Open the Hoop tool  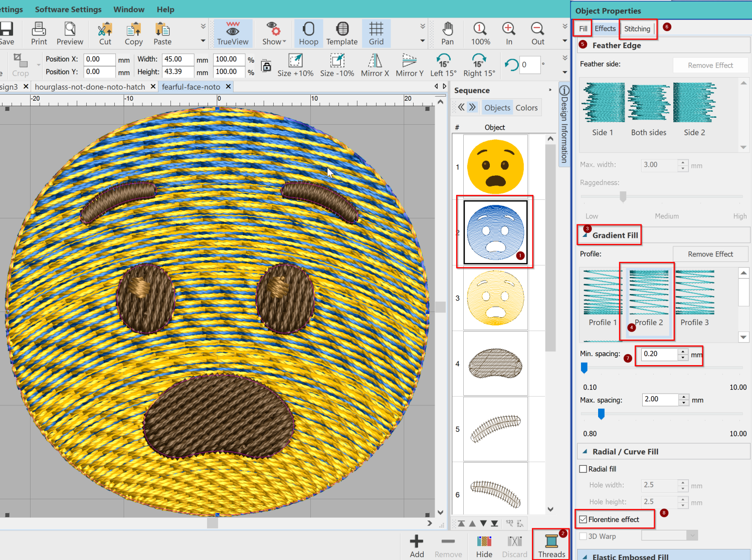[x=309, y=33]
